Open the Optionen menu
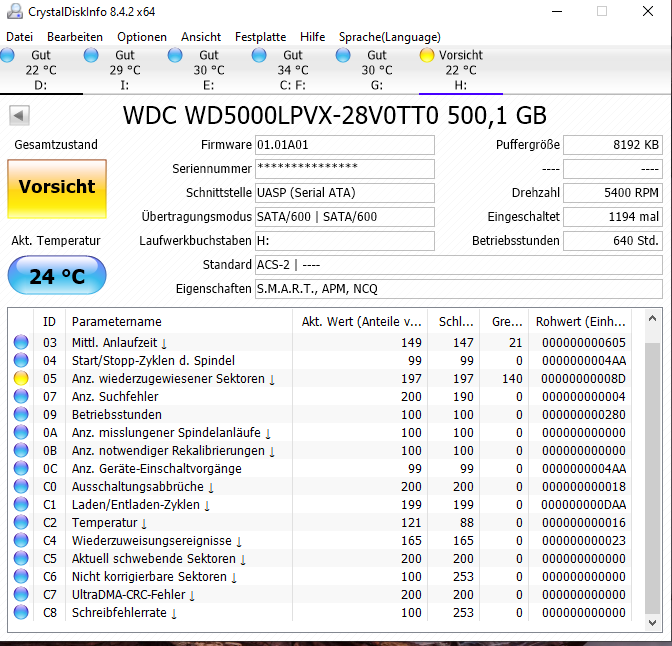 pyautogui.click(x=142, y=37)
